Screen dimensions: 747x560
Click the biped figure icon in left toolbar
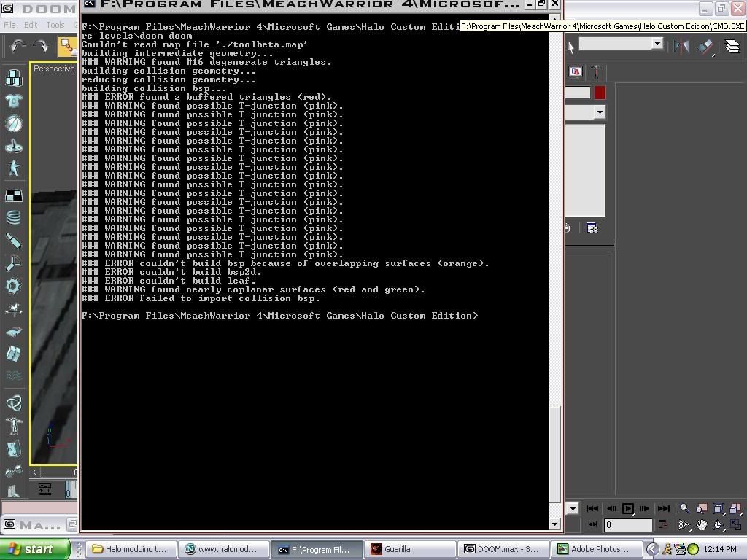13,426
